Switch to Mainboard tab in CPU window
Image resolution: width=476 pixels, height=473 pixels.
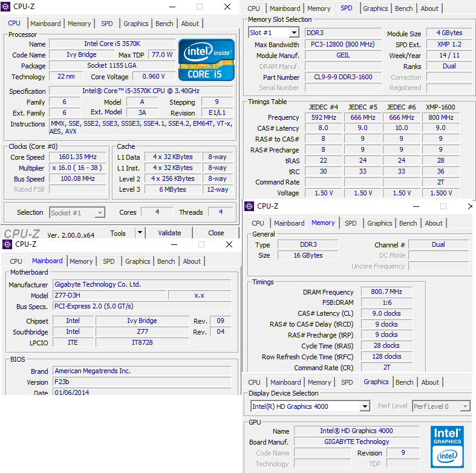[x=45, y=24]
